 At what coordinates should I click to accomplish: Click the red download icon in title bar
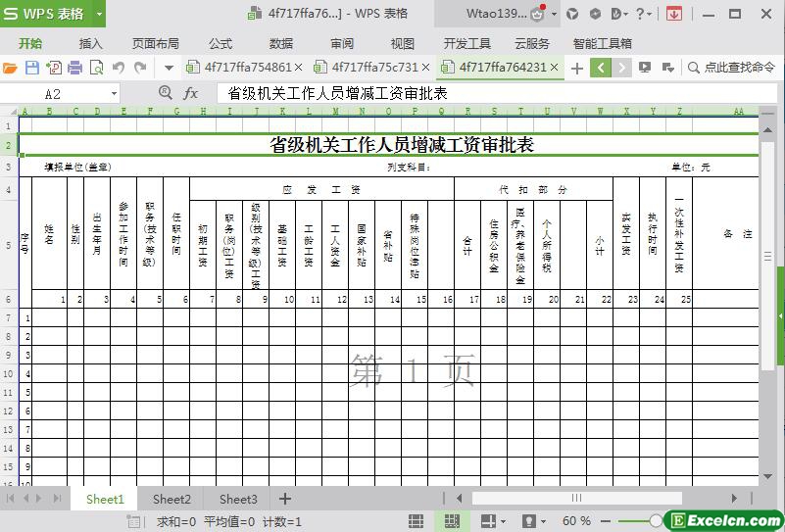pos(674,14)
